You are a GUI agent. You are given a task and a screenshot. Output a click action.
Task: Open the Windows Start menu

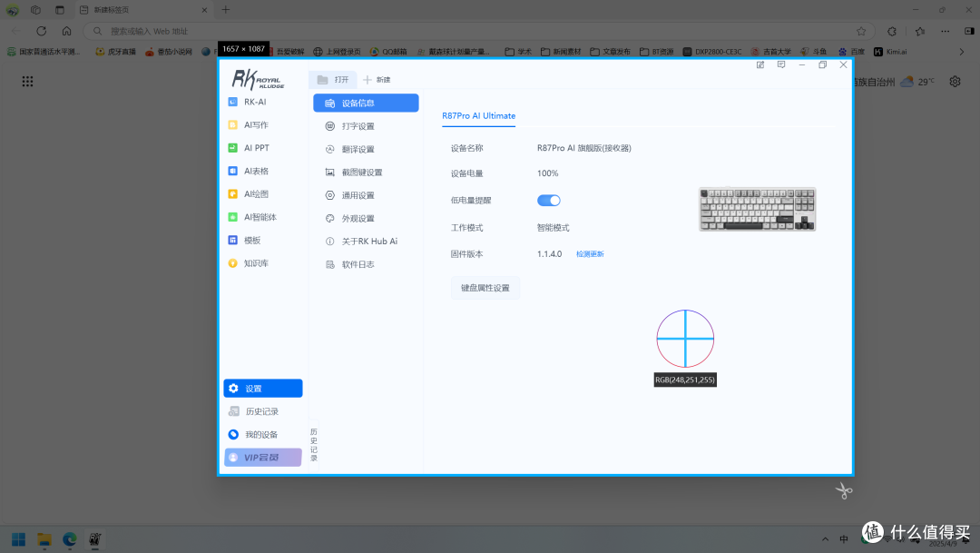pyautogui.click(x=19, y=539)
